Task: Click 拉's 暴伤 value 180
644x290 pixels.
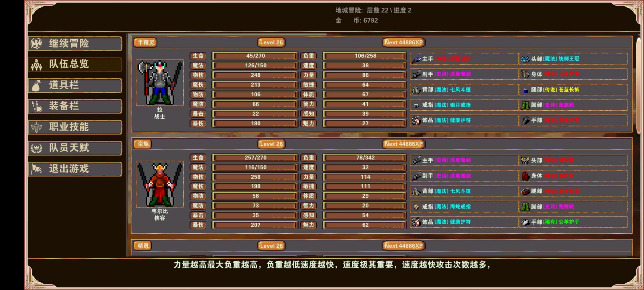Action: point(255,124)
